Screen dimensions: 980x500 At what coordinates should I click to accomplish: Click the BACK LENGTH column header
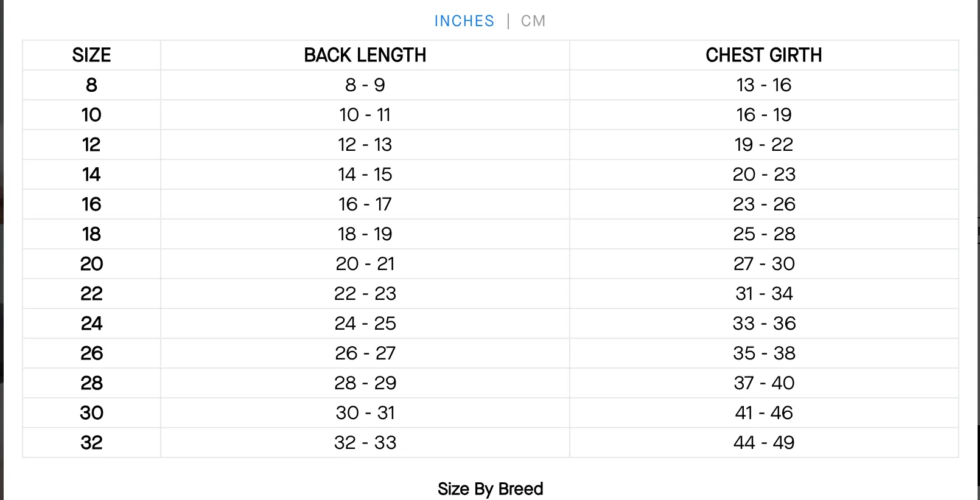[365, 55]
